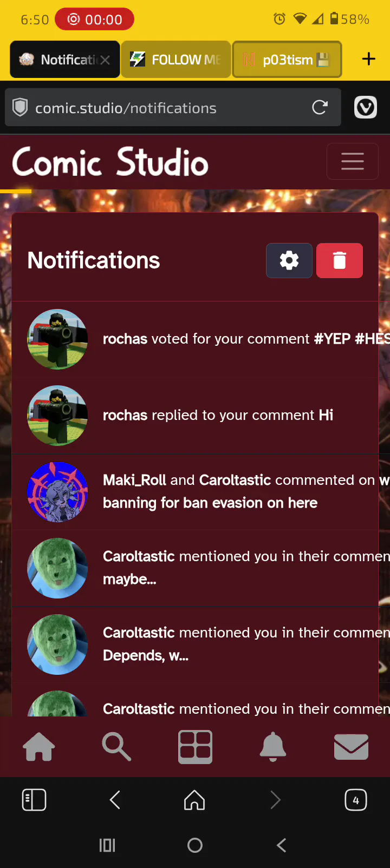Screen dimensions: 390x868
Task: Tap Maki_Roll's avatar thumbnail
Action: [57, 492]
